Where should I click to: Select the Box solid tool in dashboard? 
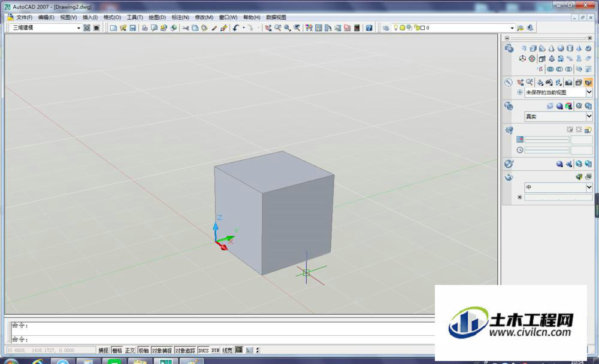(533, 48)
